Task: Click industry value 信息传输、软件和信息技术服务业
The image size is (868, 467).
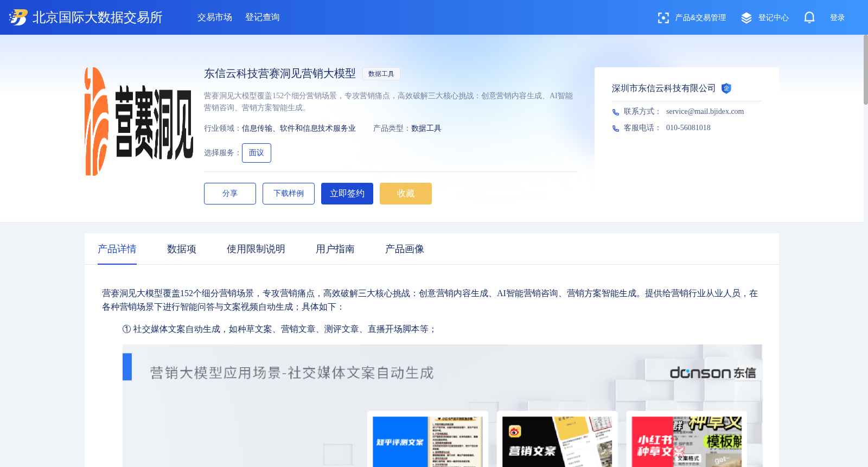Action: tap(299, 129)
